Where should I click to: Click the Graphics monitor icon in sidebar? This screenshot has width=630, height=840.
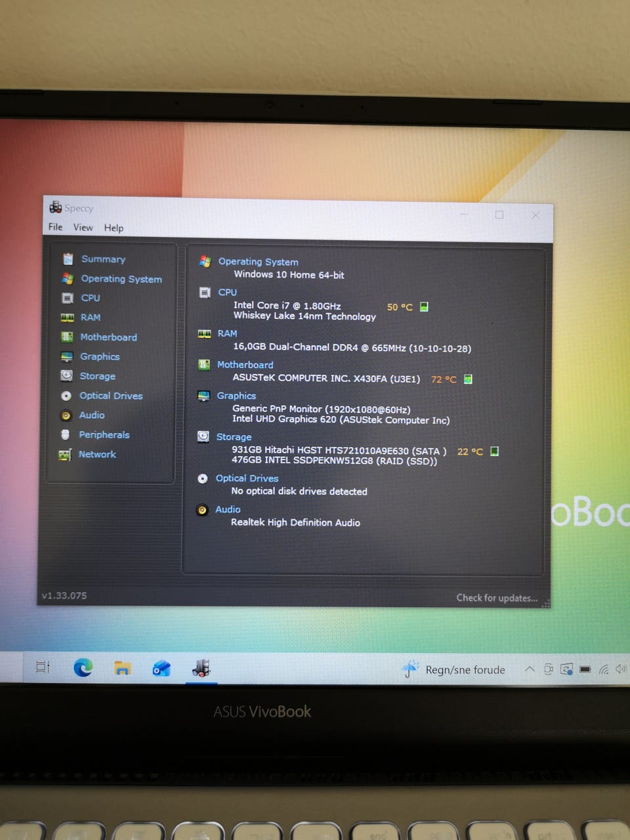point(66,357)
